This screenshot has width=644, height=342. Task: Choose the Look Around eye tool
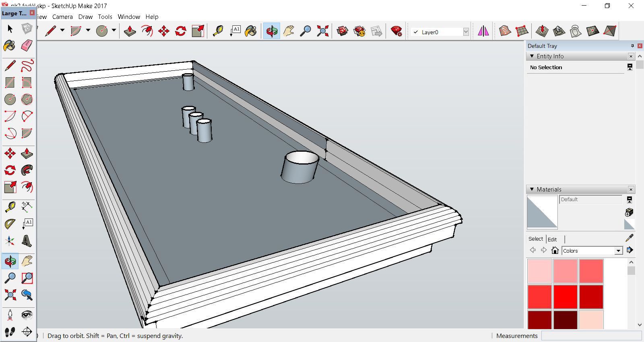pyautogui.click(x=27, y=315)
